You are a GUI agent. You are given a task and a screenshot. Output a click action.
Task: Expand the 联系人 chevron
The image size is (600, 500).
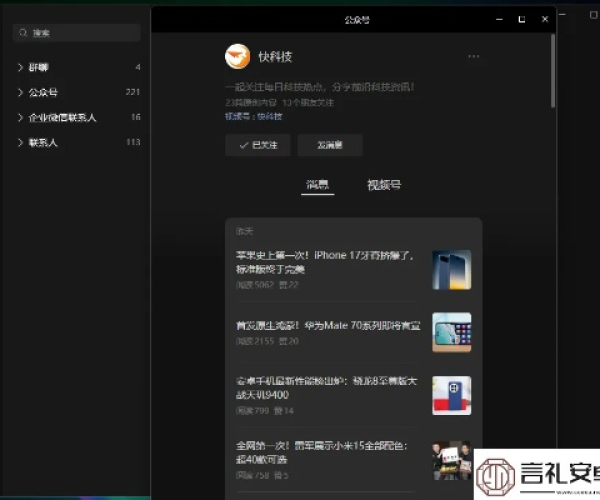(20, 143)
